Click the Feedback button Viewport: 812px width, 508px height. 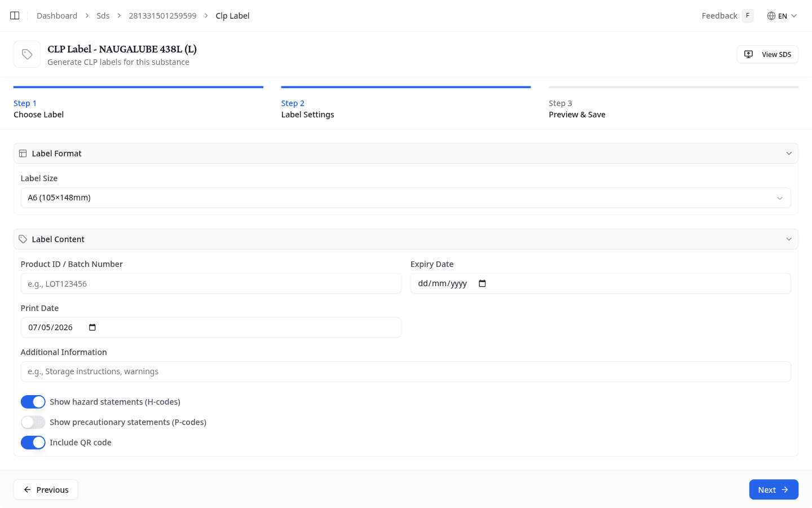727,16
